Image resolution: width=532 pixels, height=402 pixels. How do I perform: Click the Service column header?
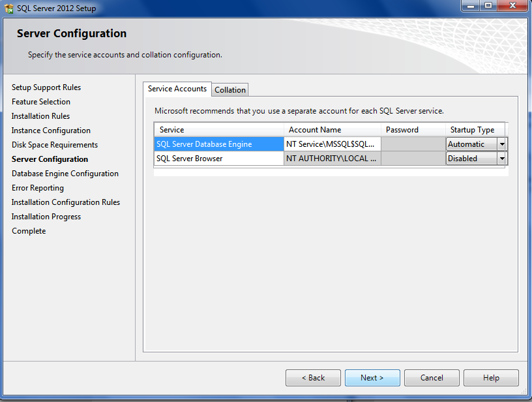pos(219,130)
